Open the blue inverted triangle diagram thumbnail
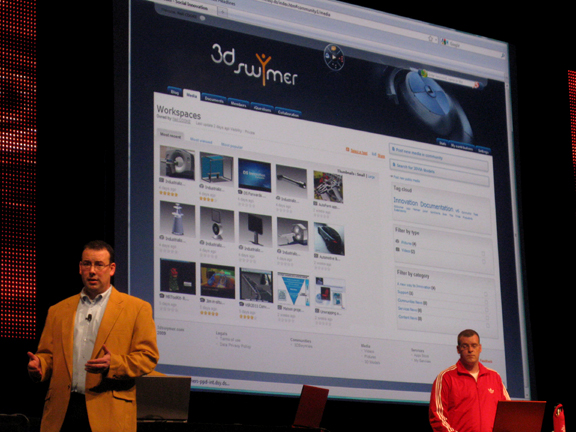Viewport: 576px width, 432px height. tap(293, 289)
